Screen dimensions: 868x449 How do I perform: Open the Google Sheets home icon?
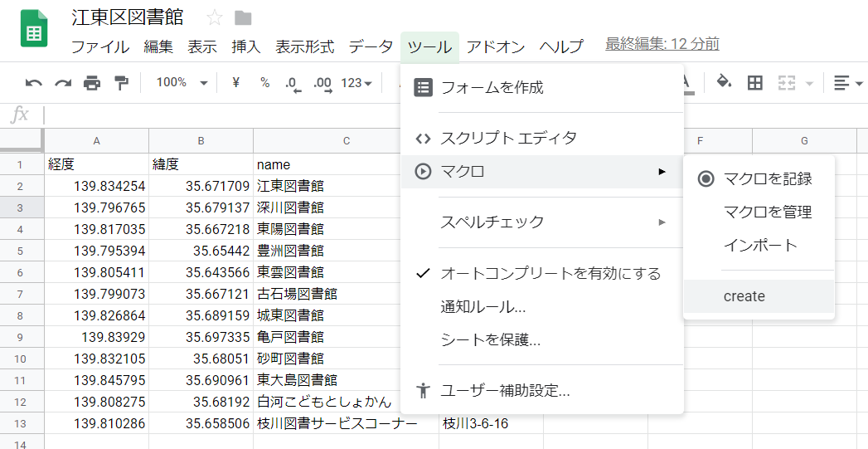point(34,29)
